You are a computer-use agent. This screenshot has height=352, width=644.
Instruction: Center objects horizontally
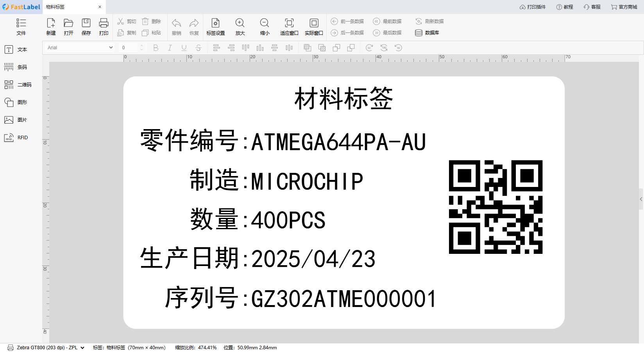point(274,48)
